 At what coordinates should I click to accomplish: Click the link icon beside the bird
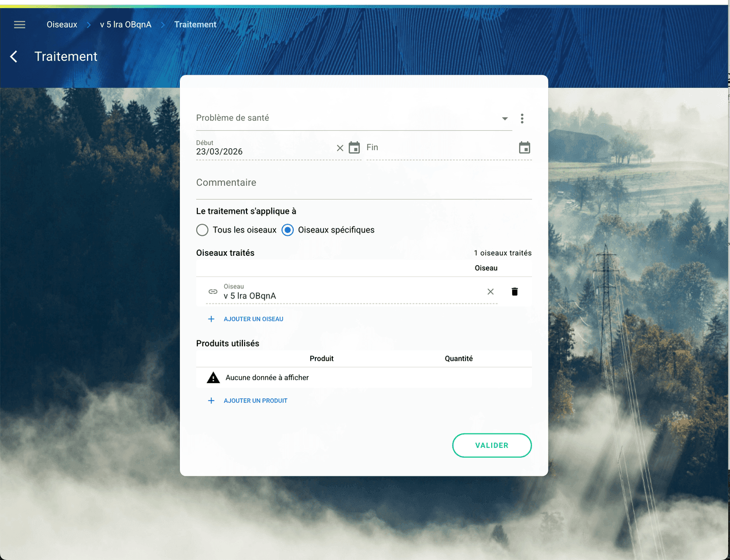pos(213,291)
